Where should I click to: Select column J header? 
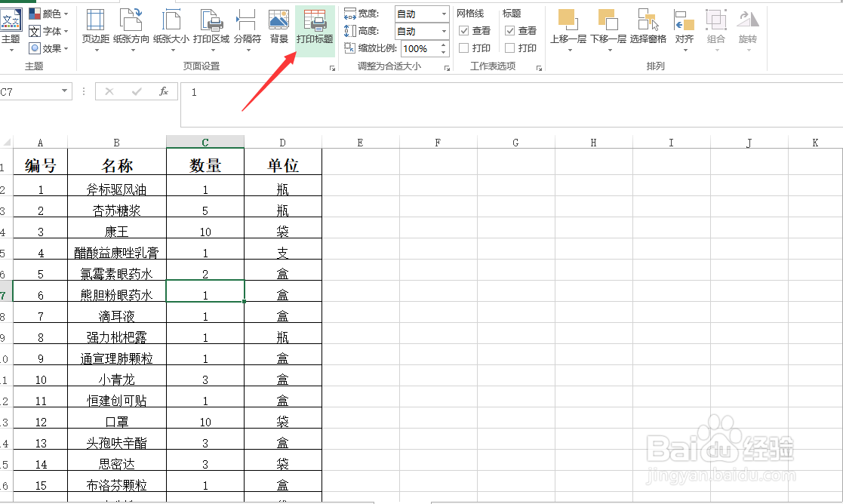749,143
